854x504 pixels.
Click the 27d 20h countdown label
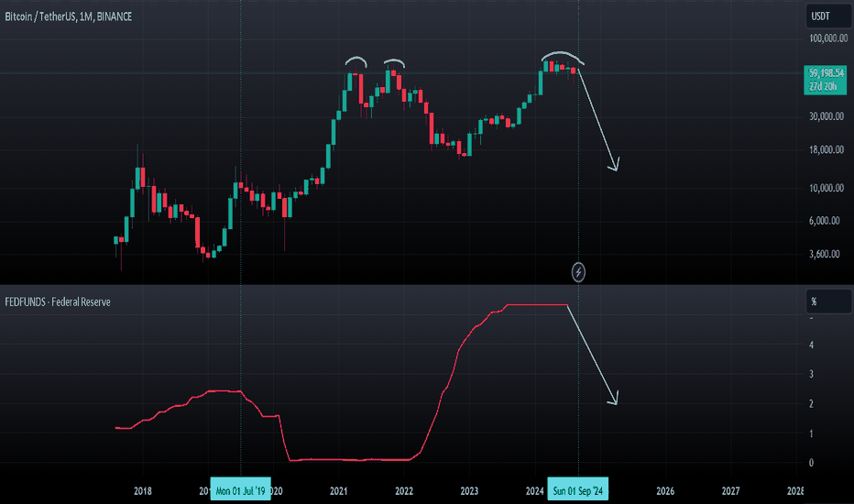823,87
